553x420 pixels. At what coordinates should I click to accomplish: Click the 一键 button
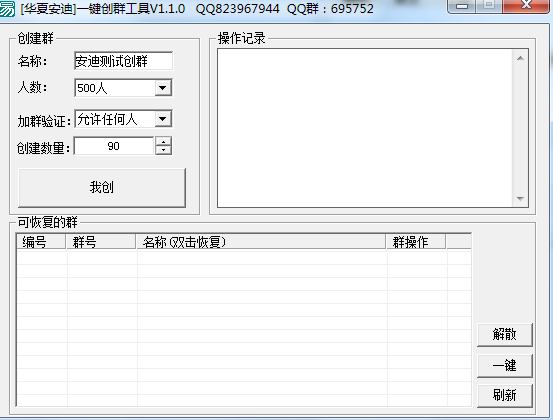(504, 365)
